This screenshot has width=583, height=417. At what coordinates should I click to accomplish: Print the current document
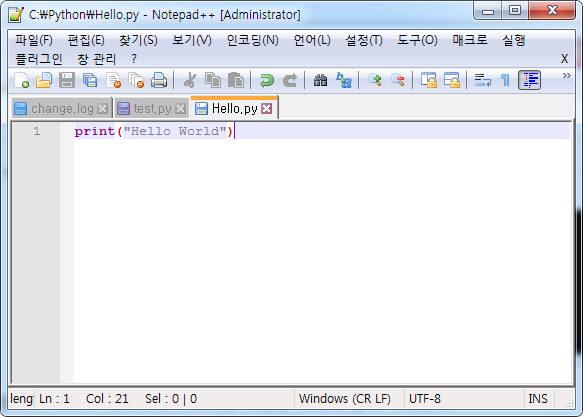159,80
